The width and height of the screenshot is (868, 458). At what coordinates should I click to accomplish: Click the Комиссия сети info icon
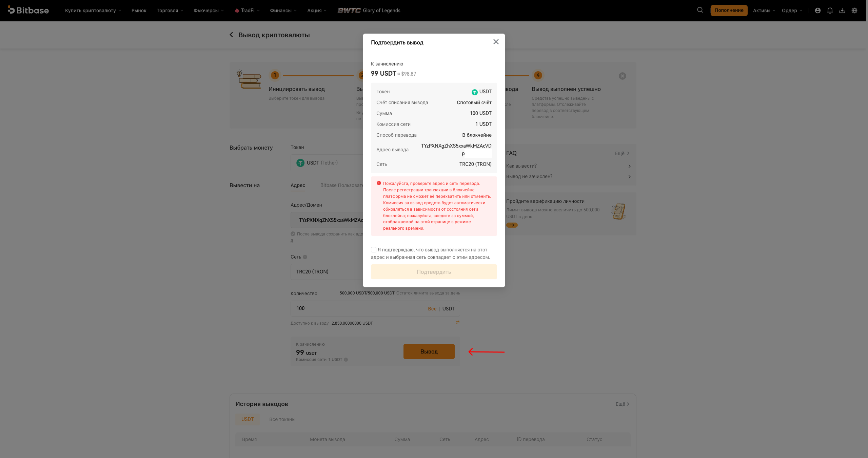click(346, 360)
